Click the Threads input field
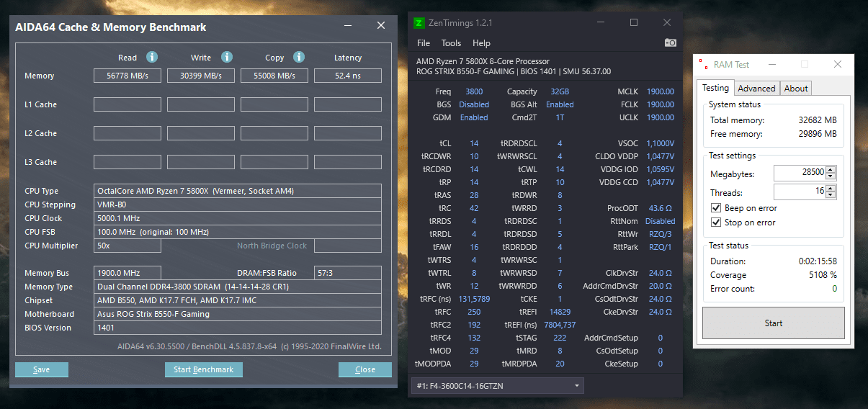The width and height of the screenshot is (868, 409). [800, 192]
